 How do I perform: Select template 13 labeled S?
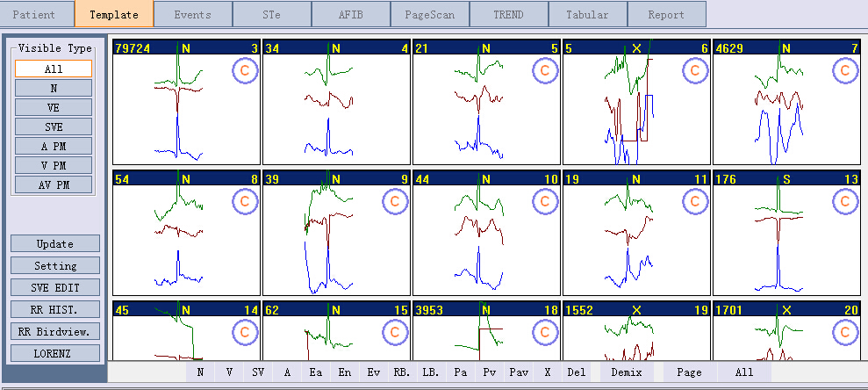pyautogui.click(x=786, y=234)
